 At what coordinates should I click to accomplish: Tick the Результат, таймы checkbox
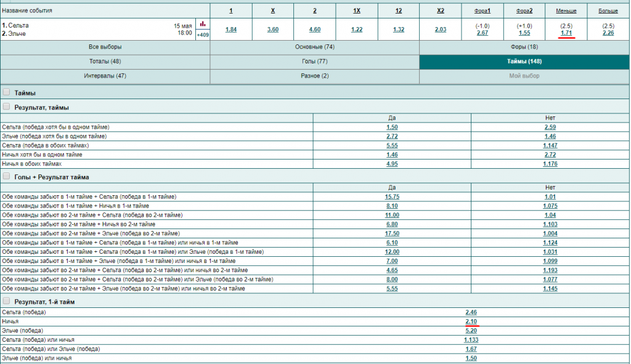(7, 107)
